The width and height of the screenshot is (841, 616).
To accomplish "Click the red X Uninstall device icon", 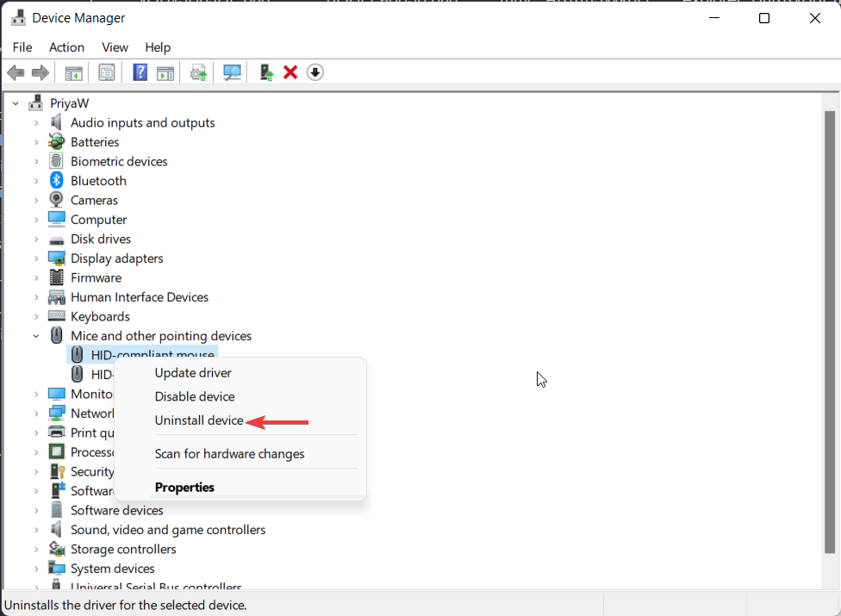I will coord(290,72).
